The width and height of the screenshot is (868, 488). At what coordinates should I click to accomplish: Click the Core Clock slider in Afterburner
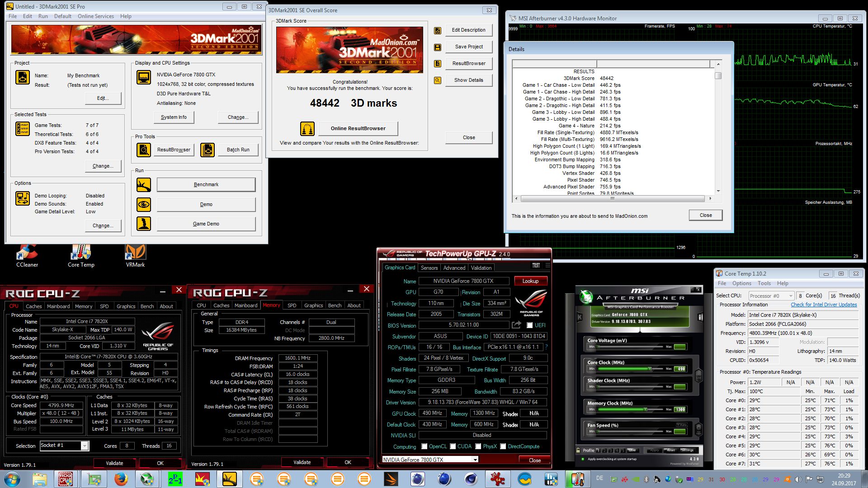coord(631,369)
